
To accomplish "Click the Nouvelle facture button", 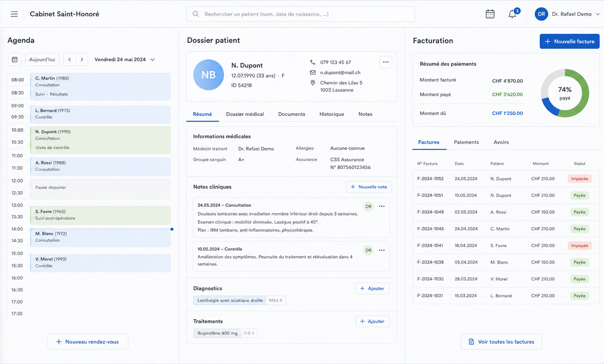I will click(570, 41).
